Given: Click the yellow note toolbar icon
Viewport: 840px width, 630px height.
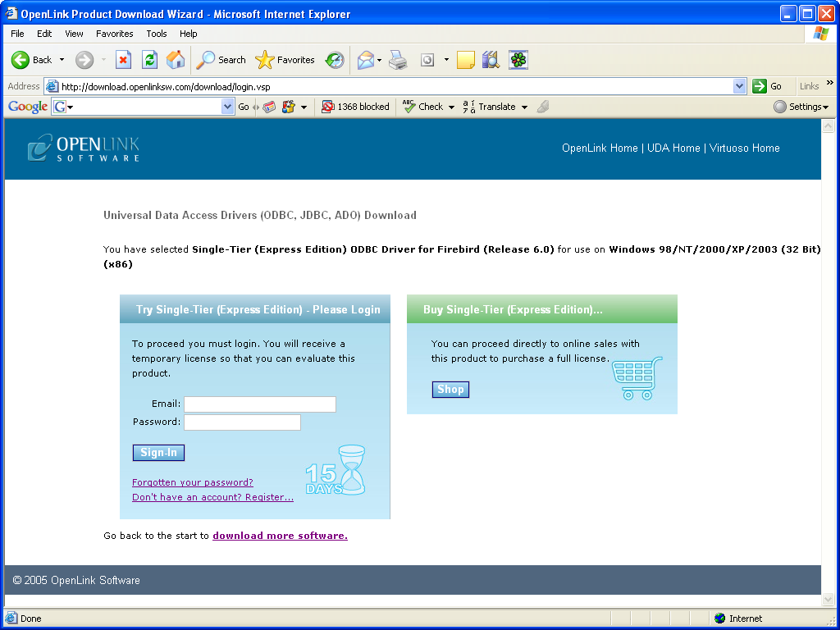Looking at the screenshot, I should tap(466, 60).
